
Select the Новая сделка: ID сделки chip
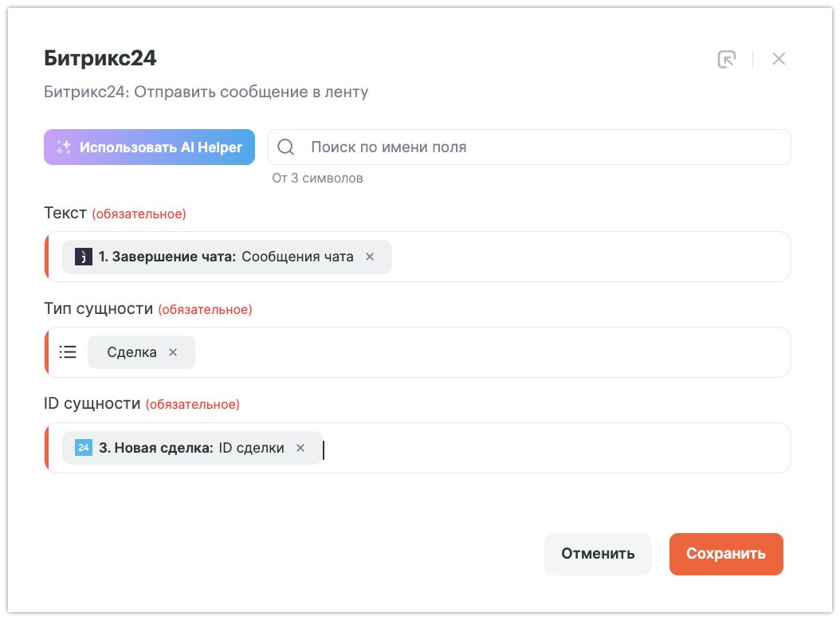tap(191, 448)
